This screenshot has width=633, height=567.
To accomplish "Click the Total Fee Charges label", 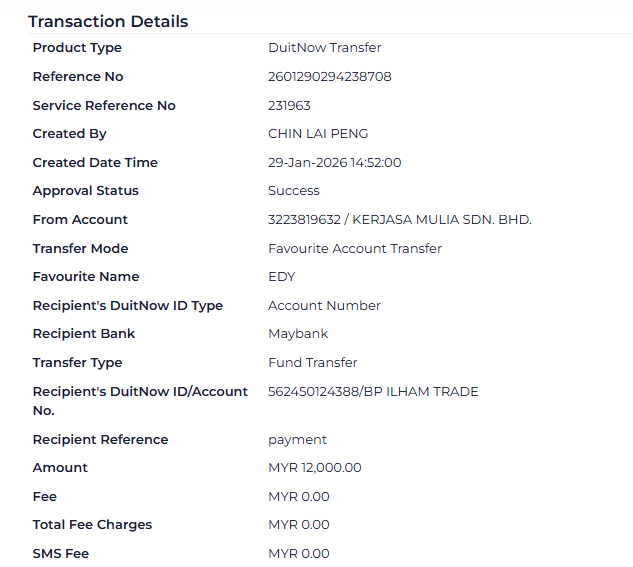I will tap(92, 525).
